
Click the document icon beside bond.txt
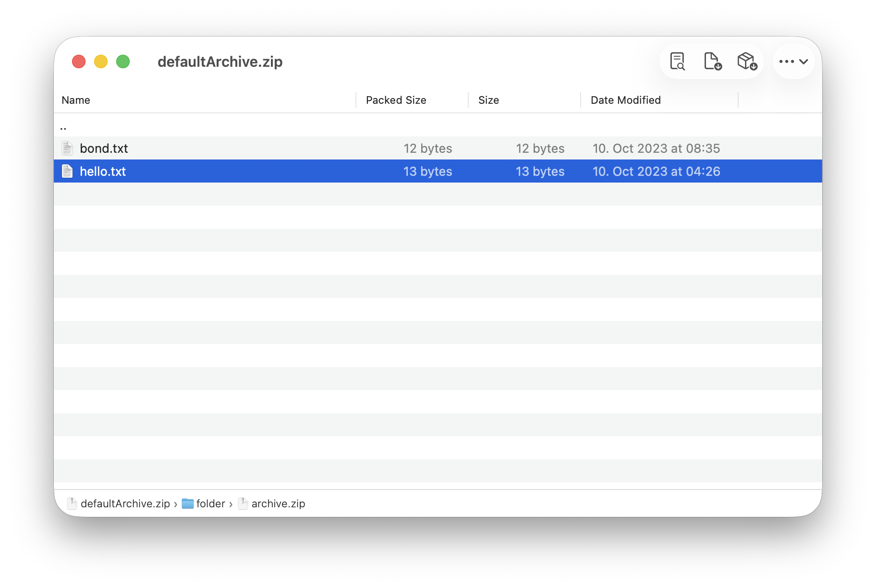(x=67, y=148)
